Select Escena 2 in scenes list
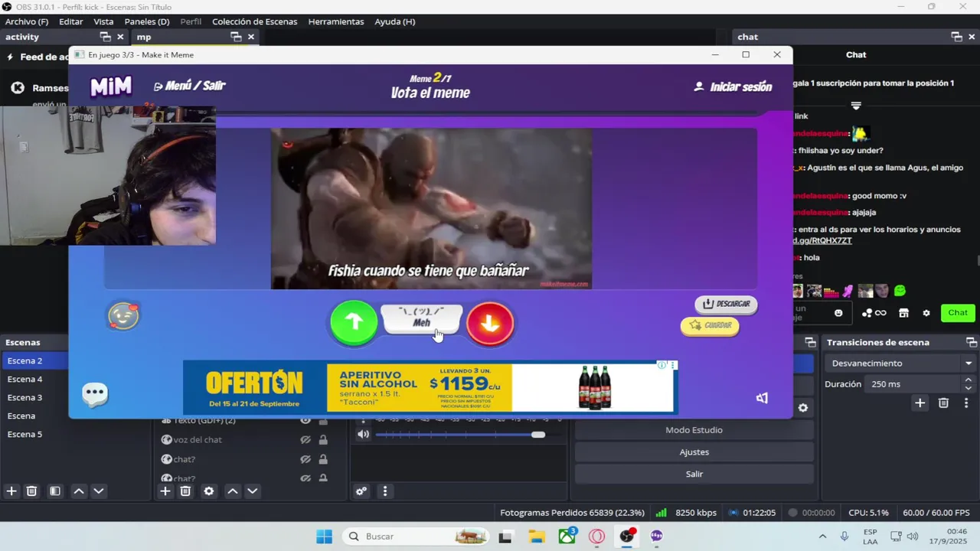 pos(34,360)
